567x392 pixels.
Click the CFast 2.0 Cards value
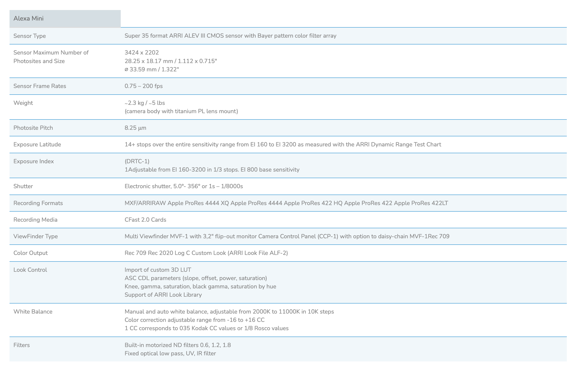[x=145, y=219]
